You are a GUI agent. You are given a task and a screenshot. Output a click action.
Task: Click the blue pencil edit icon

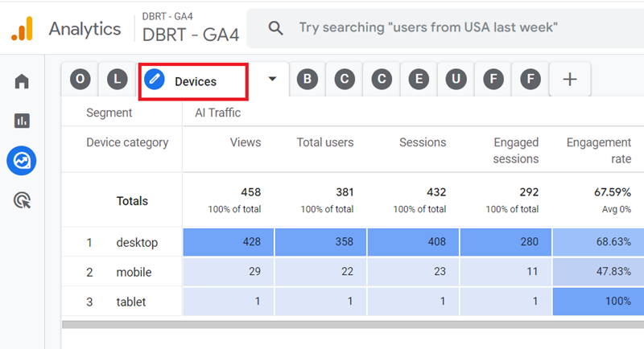155,80
